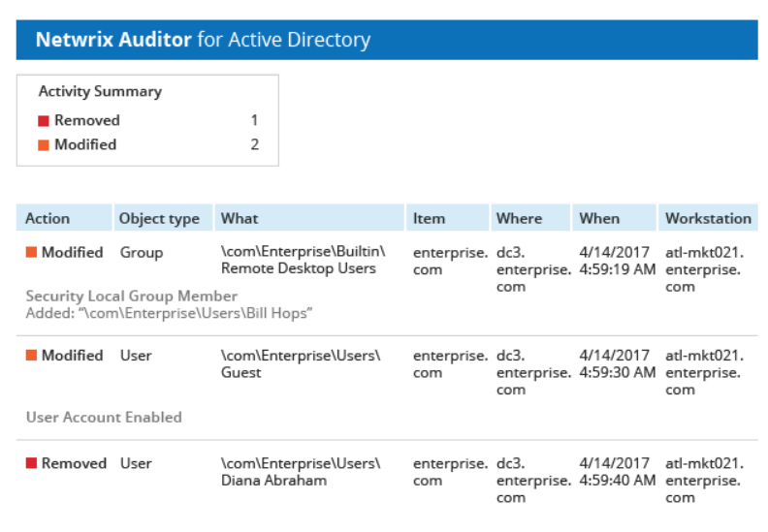
Task: Click the Removed action text in last row
Action: [x=74, y=463]
